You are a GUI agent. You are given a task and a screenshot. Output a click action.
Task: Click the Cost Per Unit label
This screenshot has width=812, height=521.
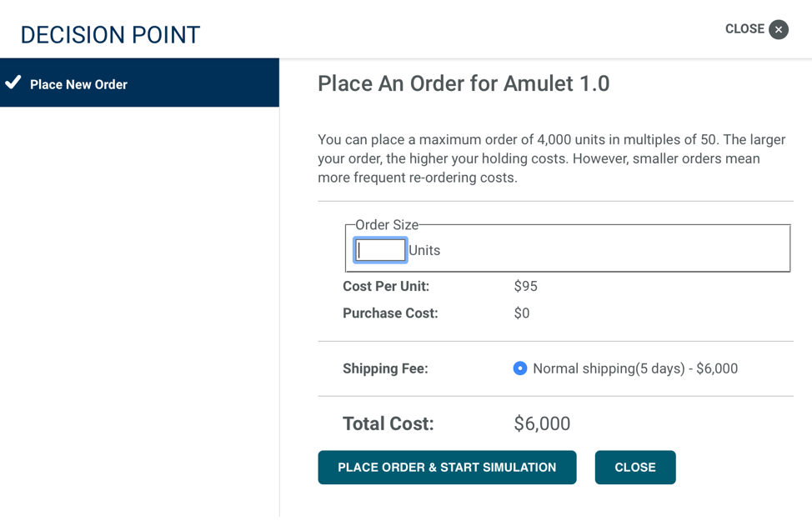tap(386, 287)
